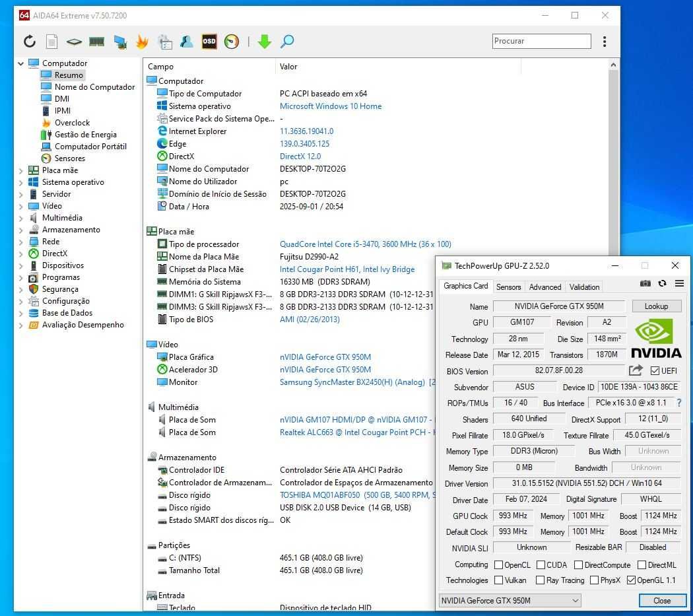This screenshot has height=616, width=693.
Task: Toggle the PhysX checkbox
Action: click(594, 580)
